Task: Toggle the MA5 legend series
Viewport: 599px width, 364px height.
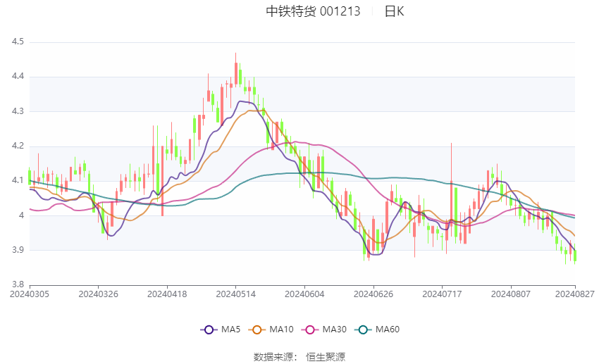Action: (x=221, y=330)
